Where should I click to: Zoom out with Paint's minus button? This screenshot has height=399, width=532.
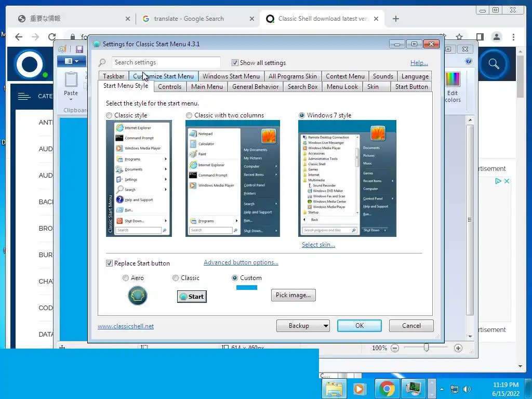coord(395,348)
